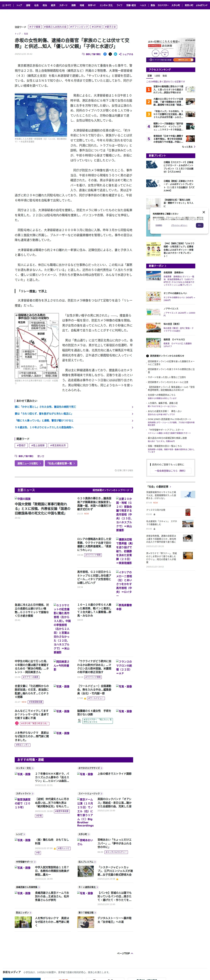
Task: Select ヨミドクター in top navigation
Action: (x=163, y=5)
